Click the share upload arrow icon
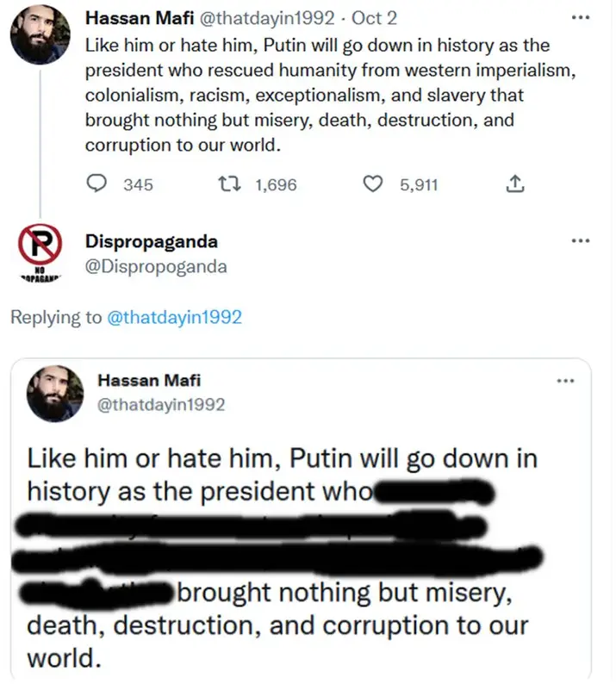The width and height of the screenshot is (616, 684). click(514, 183)
